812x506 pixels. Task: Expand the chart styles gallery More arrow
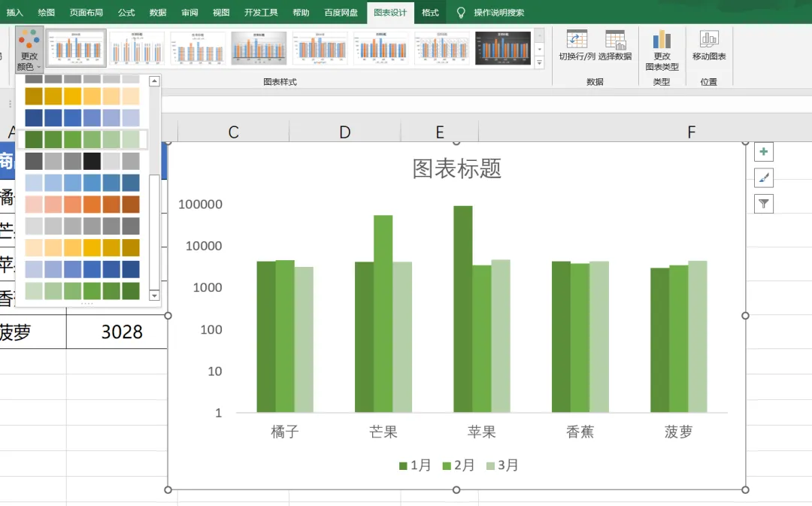click(539, 62)
